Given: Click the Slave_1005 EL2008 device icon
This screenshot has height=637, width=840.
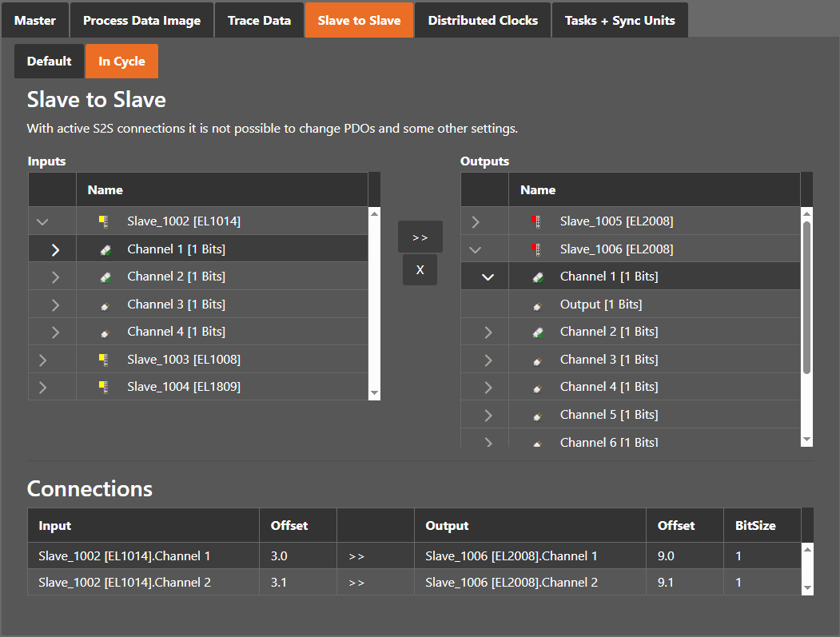Looking at the screenshot, I should pos(536,221).
